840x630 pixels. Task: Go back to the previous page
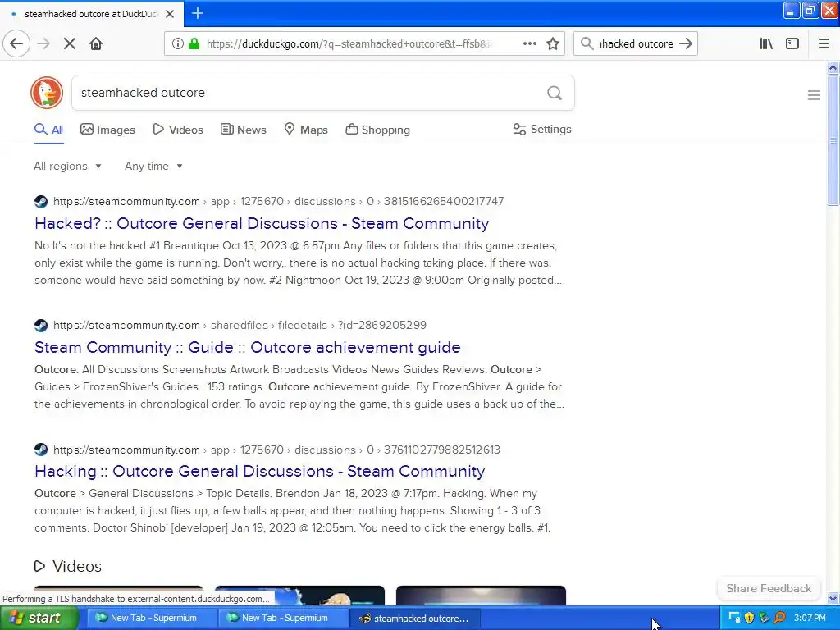16,43
